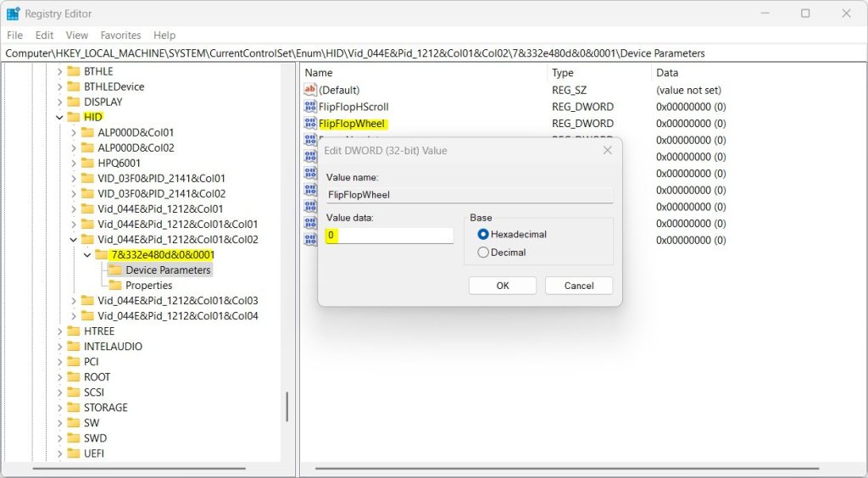The width and height of the screenshot is (868, 478).
Task: Select the 7&332e480d&0&0001 key label
Action: [x=163, y=254]
